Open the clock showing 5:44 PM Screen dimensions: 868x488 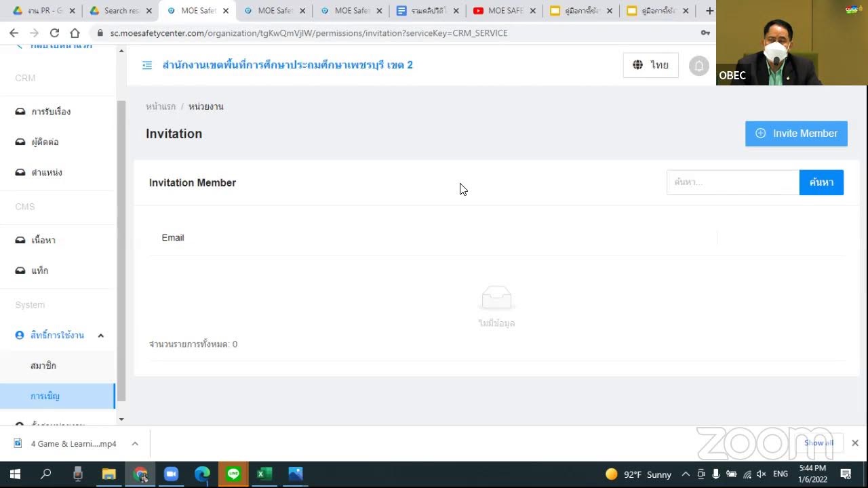[812, 474]
